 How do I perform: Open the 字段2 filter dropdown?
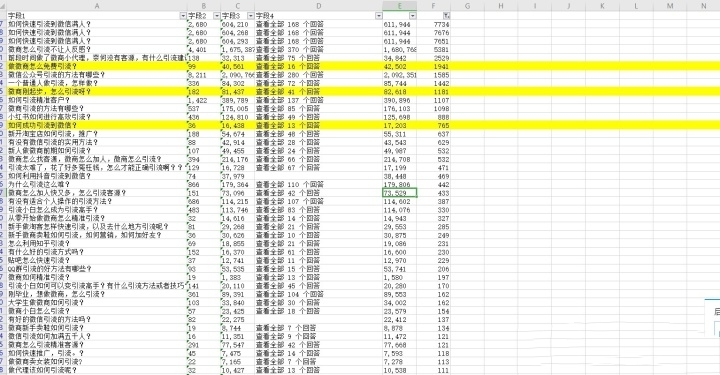point(216,16)
